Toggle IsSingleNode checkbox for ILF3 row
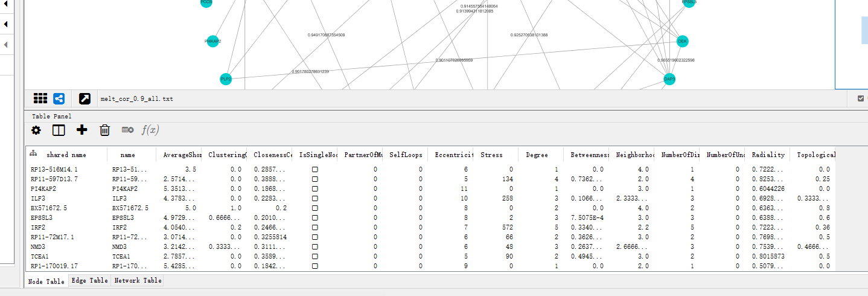The image size is (868, 296). click(314, 199)
